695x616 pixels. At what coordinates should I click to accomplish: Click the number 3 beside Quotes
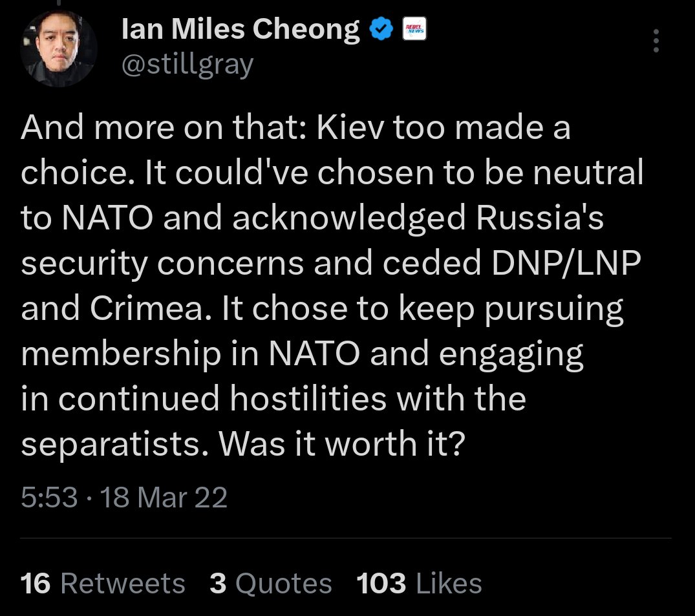pos(218,583)
